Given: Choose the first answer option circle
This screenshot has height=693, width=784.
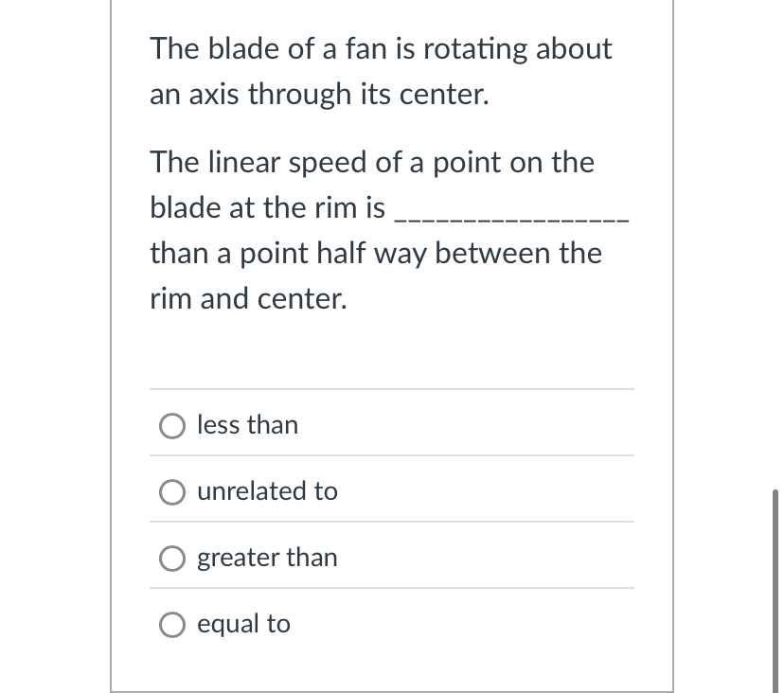Looking at the screenshot, I should tap(172, 426).
